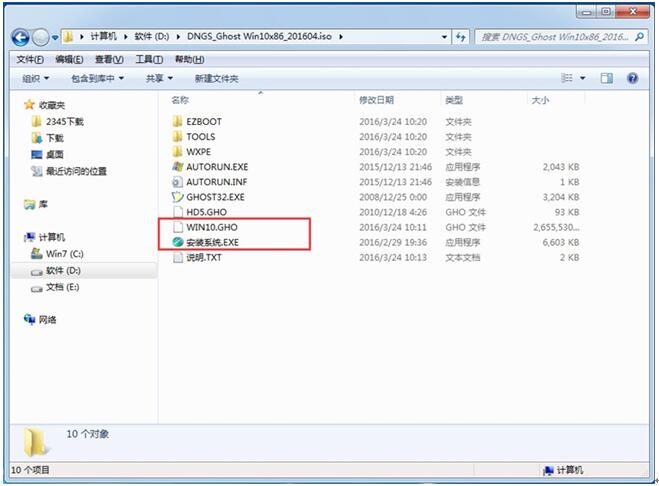Open the 组织 dropdown menu
This screenshot has height=486, width=659.
tap(36, 78)
